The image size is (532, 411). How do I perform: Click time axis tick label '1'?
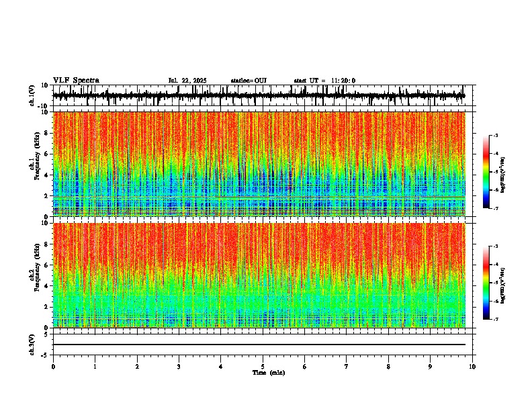click(95, 367)
